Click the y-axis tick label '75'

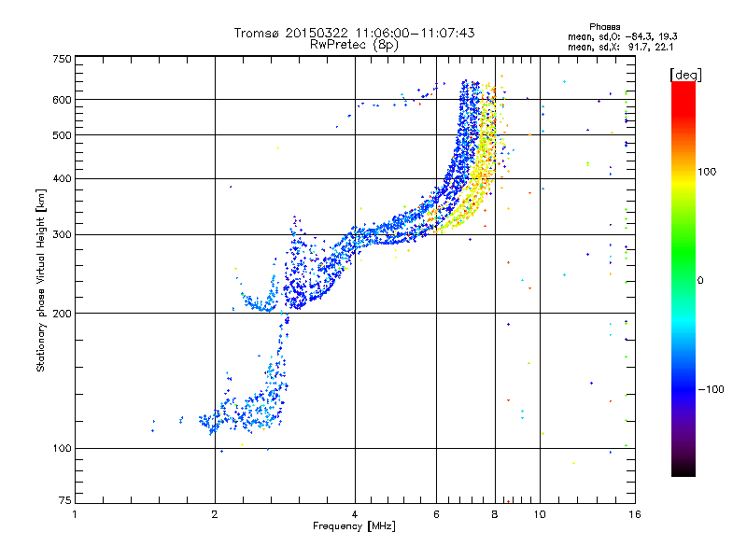pyautogui.click(x=65, y=500)
